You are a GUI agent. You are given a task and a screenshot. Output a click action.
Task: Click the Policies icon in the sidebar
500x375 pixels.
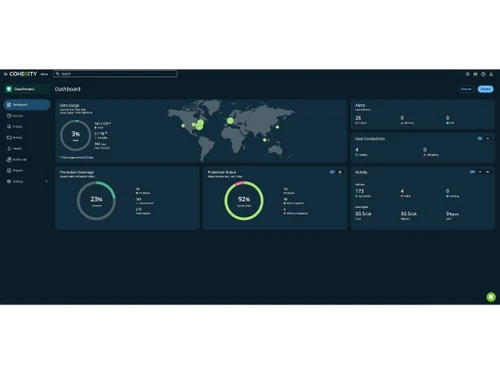tap(9, 127)
